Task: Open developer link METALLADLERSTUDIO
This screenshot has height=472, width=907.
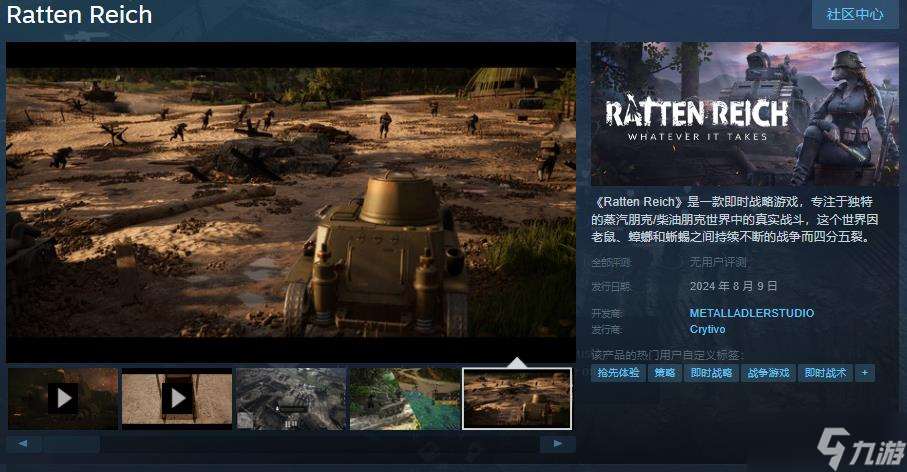Action: tap(752, 313)
